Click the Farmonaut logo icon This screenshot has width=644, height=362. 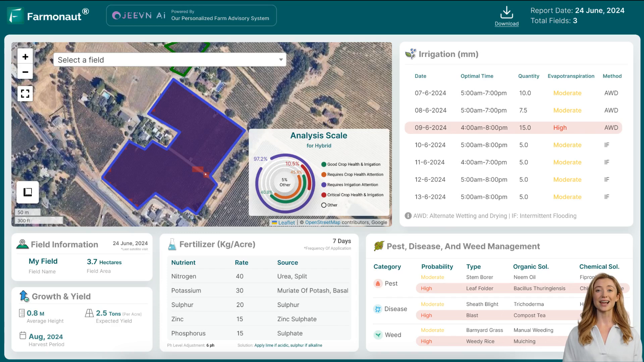pyautogui.click(x=16, y=15)
